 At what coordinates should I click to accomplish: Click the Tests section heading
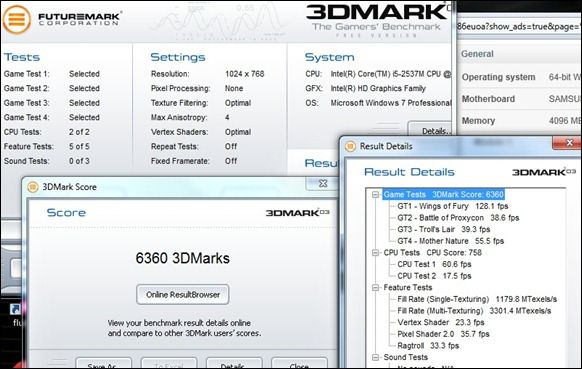coord(22,57)
